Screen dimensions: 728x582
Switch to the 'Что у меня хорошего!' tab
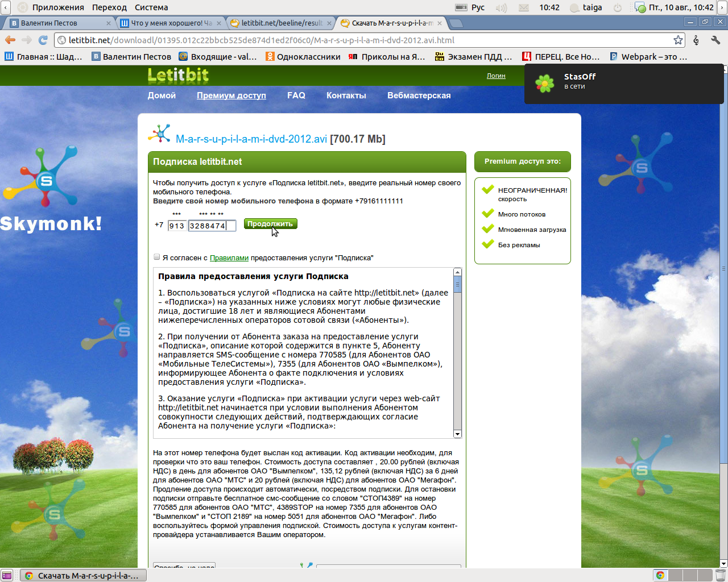tap(169, 23)
